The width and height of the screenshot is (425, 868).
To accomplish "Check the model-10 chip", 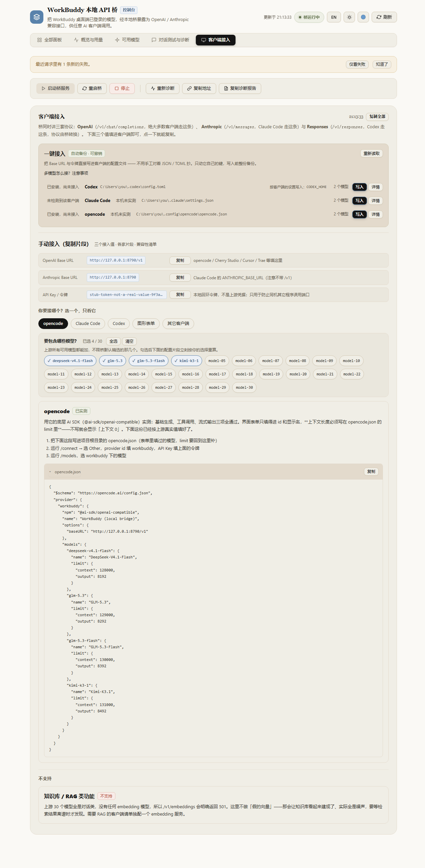I will [351, 361].
